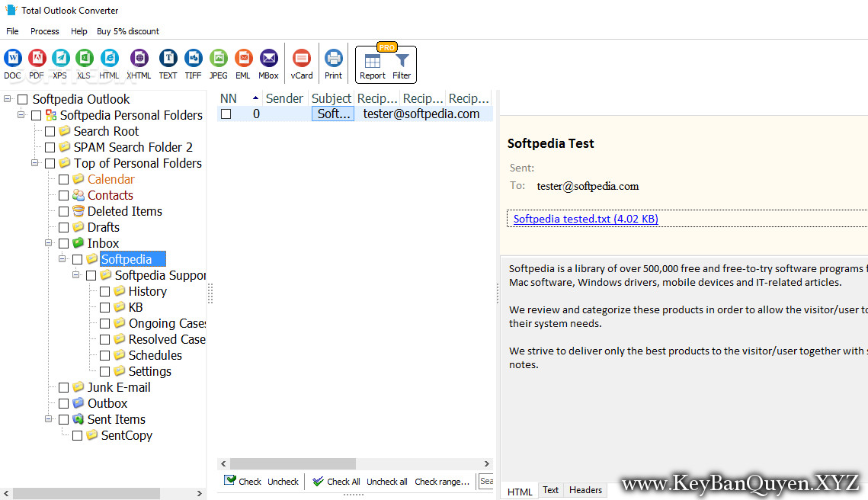Tick the Softpedia Outlook root checkbox
Screen dimensions: 868x500
[x=23, y=99]
